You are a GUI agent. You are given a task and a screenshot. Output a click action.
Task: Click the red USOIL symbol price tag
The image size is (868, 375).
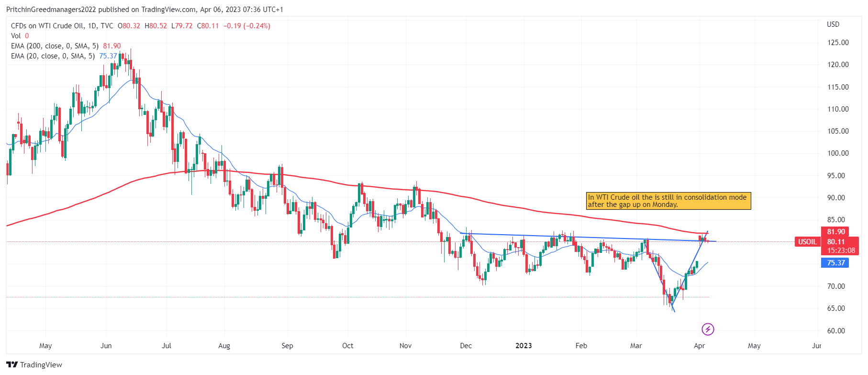(807, 242)
